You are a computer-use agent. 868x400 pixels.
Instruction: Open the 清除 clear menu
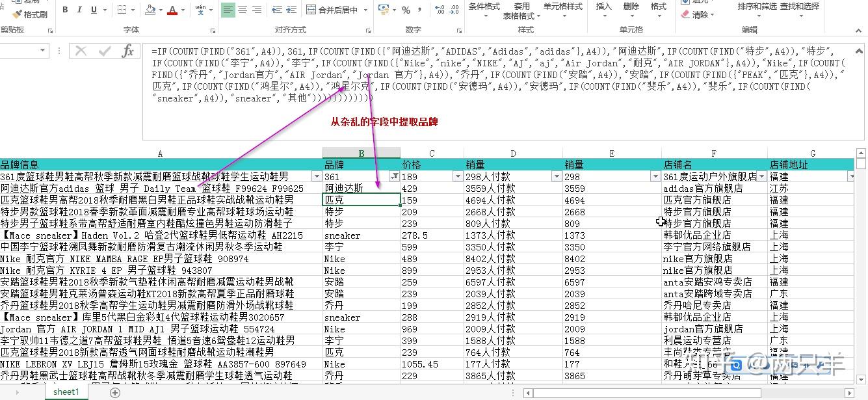(698, 14)
